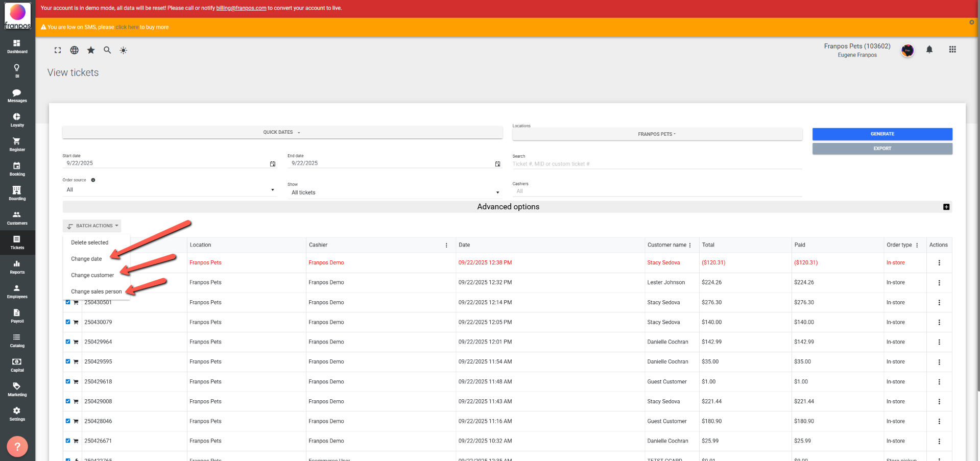The height and width of the screenshot is (461, 980).
Task: Deselect ticket 250428046 checkbox
Action: tap(68, 421)
